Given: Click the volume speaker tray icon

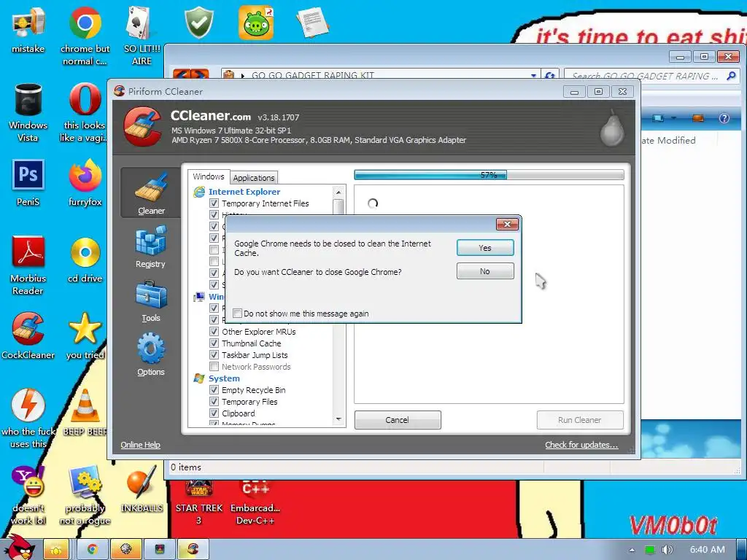Looking at the screenshot, I should point(667,550).
